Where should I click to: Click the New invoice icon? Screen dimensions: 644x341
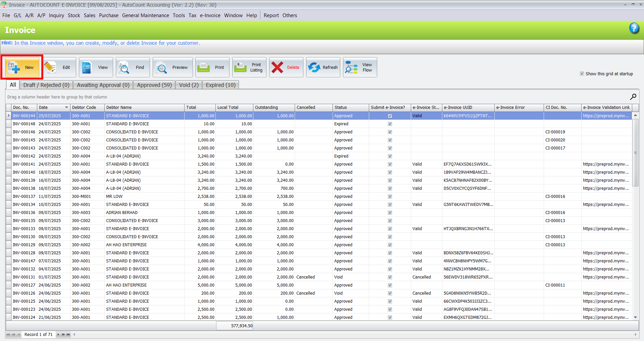point(14,67)
